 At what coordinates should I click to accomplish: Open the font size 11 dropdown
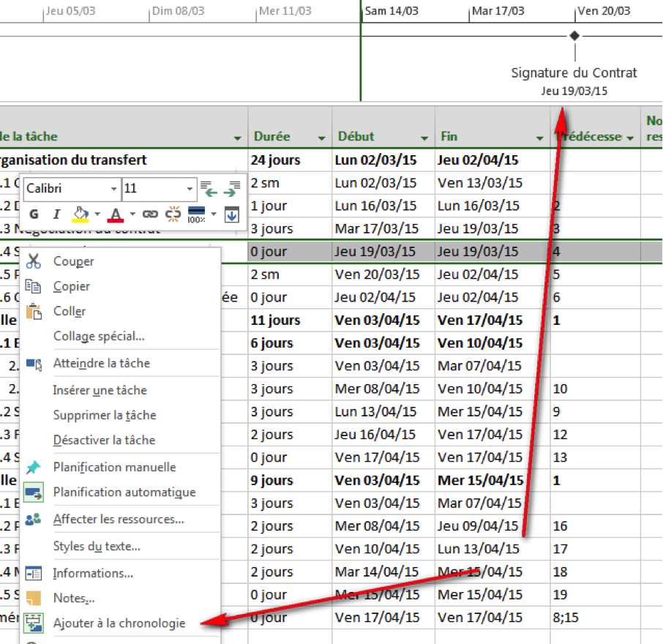pyautogui.click(x=190, y=189)
